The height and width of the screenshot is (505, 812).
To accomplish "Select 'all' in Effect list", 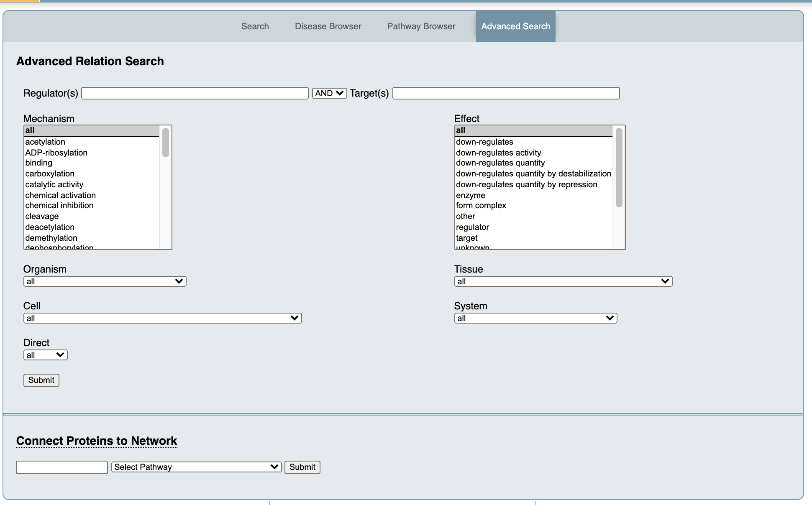I will [533, 131].
